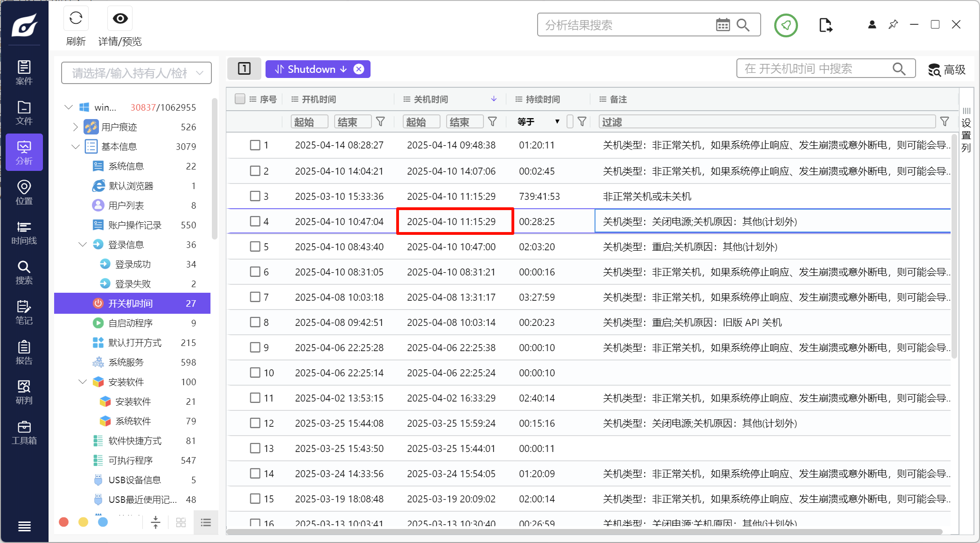Click the collapse-all tree icon
The height and width of the screenshot is (543, 980).
coord(156,522)
